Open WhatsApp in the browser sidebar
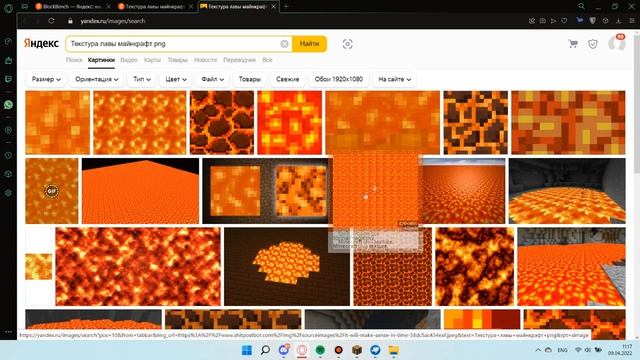This screenshot has width=640, height=360. coord(8,105)
